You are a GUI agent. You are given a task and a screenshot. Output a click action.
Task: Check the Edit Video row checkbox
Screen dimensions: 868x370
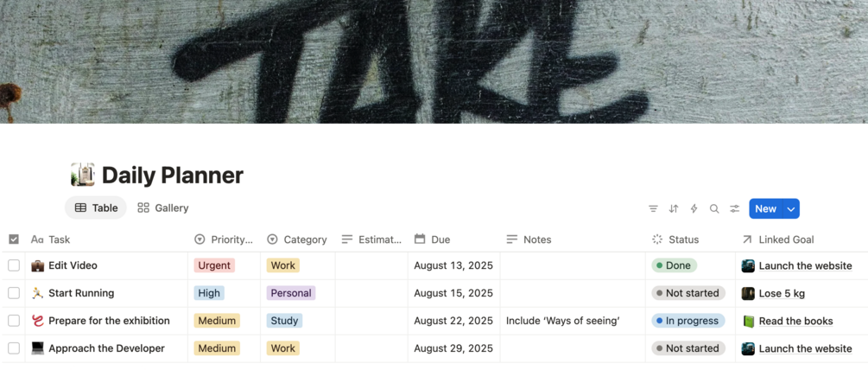[14, 266]
